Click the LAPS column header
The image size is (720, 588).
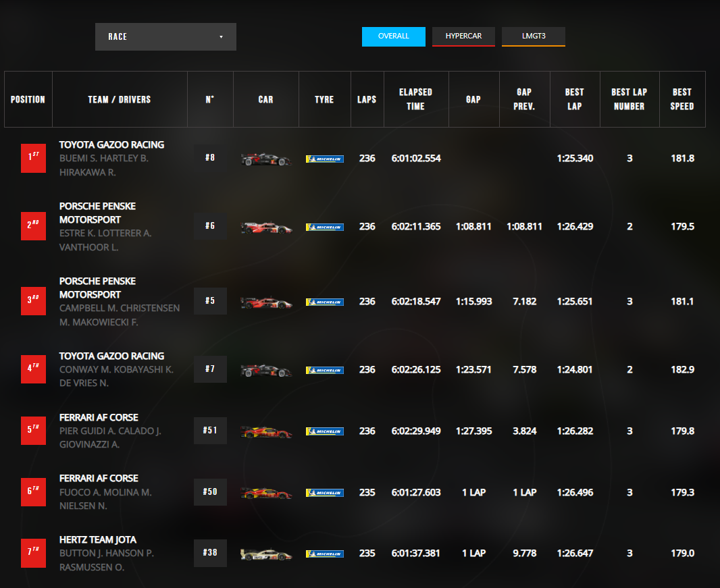367,99
